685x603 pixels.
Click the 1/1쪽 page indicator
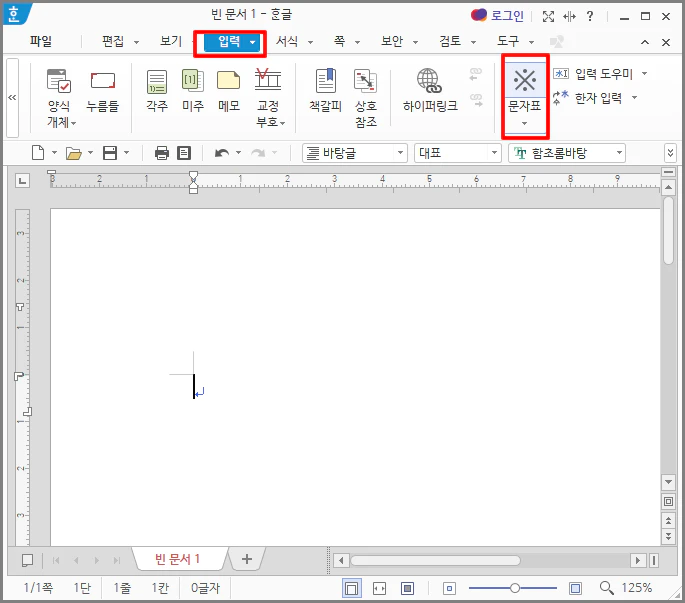tap(38, 588)
